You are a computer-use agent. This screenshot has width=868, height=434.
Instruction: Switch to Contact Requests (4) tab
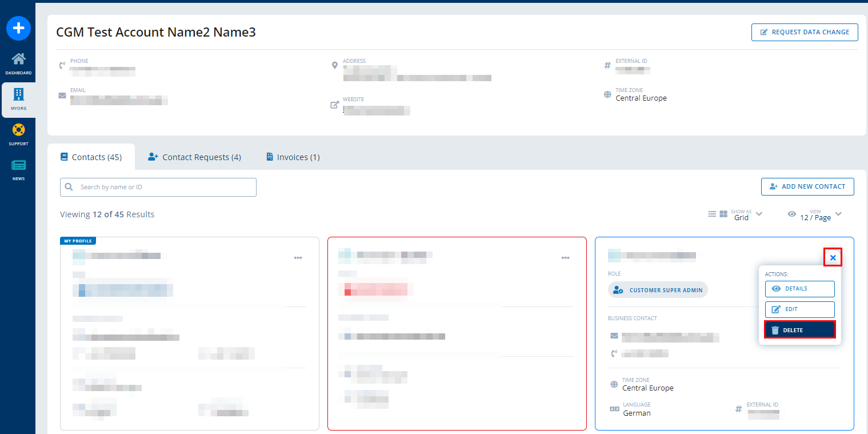[x=194, y=157]
